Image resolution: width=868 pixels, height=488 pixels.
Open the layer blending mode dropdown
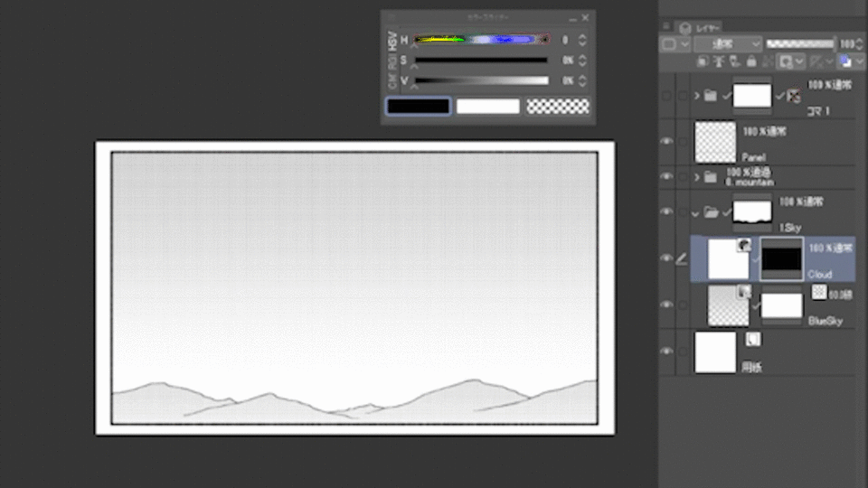728,43
